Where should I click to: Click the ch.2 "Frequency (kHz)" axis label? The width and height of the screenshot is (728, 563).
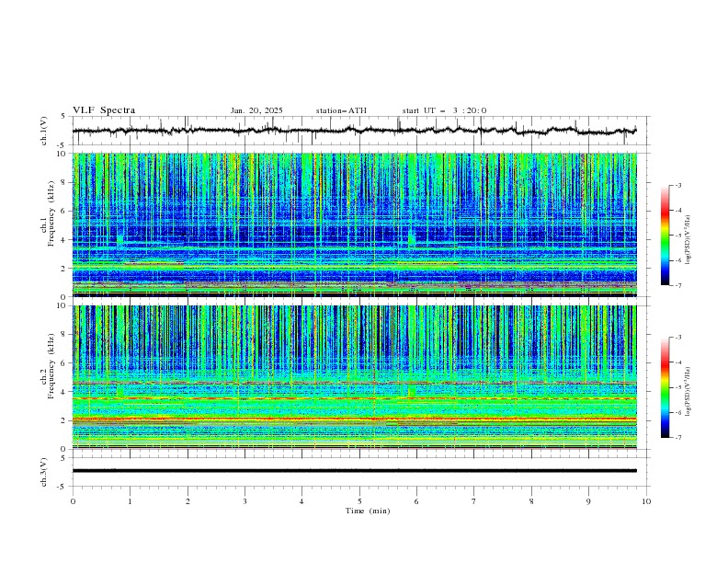51,366
